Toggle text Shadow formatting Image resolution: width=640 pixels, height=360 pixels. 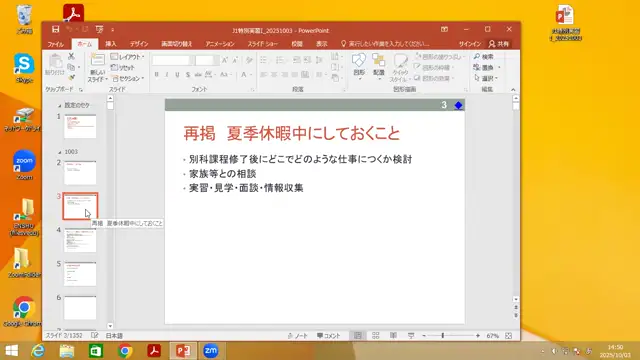pyautogui.click(x=188, y=75)
